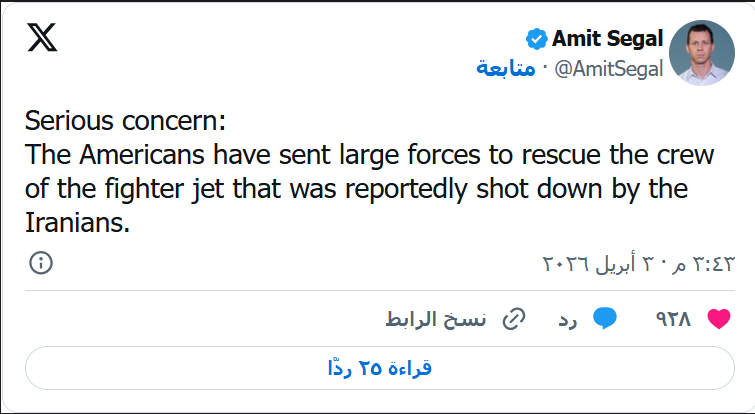Like the post with the heart icon
755x414 pixels.
click(716, 319)
